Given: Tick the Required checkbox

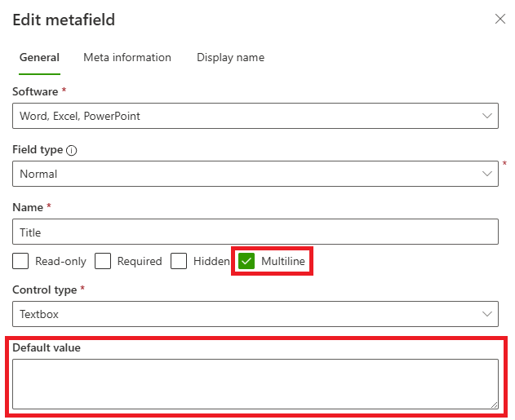Looking at the screenshot, I should [x=103, y=261].
